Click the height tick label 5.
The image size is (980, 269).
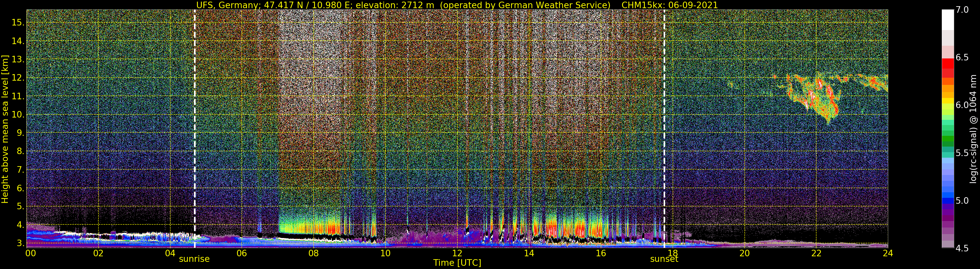click(20, 206)
